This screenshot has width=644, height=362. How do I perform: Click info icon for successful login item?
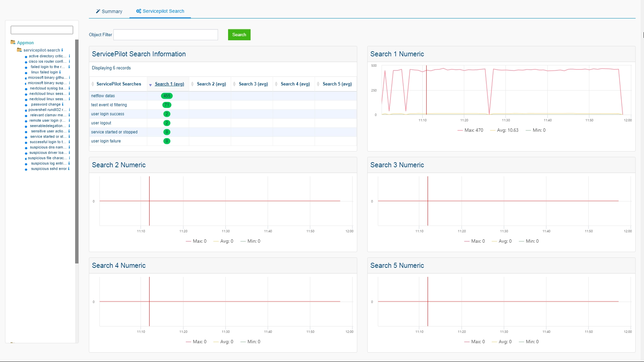[69, 142]
